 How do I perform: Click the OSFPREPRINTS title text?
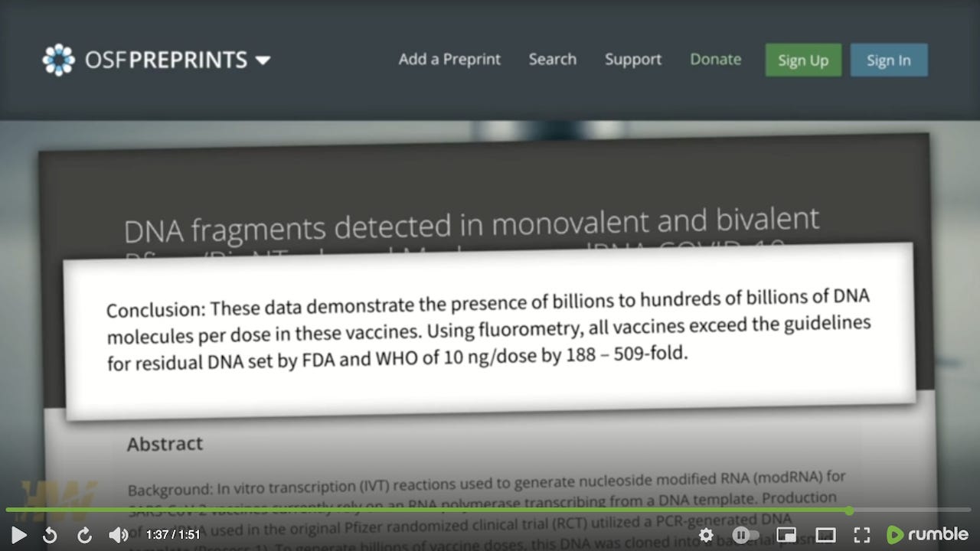click(x=165, y=60)
